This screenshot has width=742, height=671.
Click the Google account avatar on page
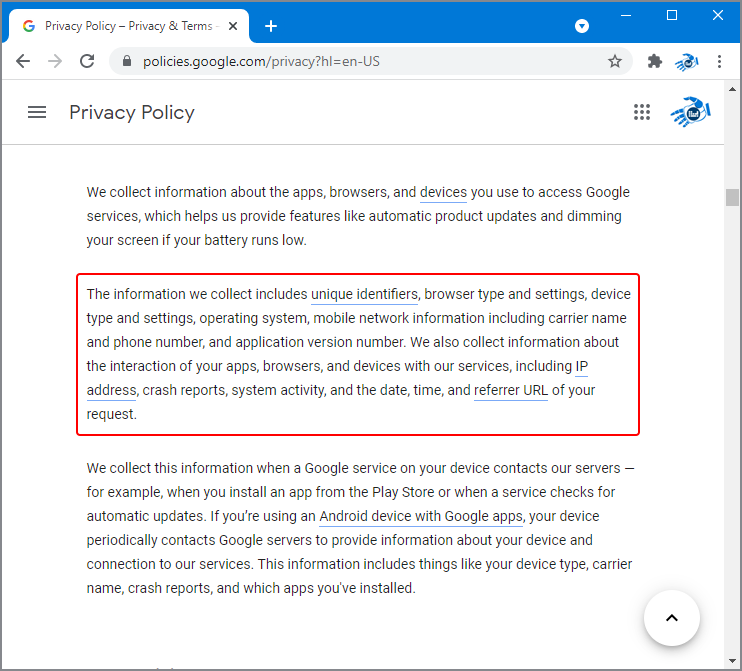[x=689, y=112]
